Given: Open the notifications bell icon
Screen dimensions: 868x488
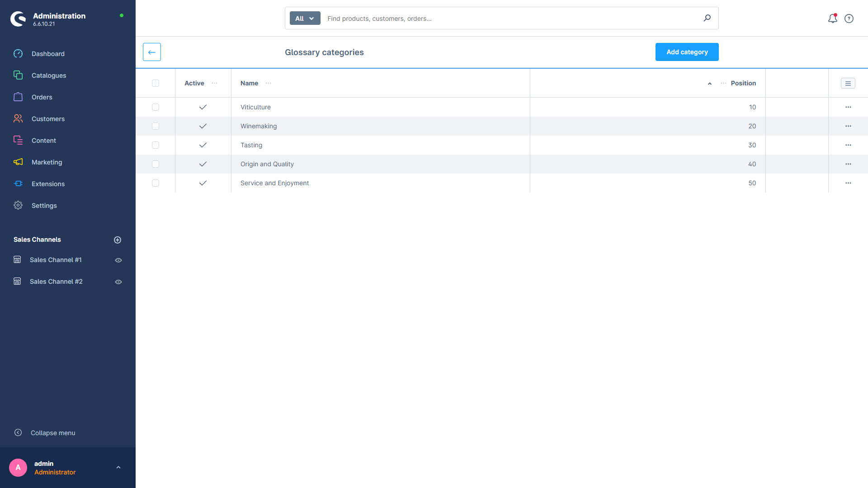Looking at the screenshot, I should click(x=832, y=19).
